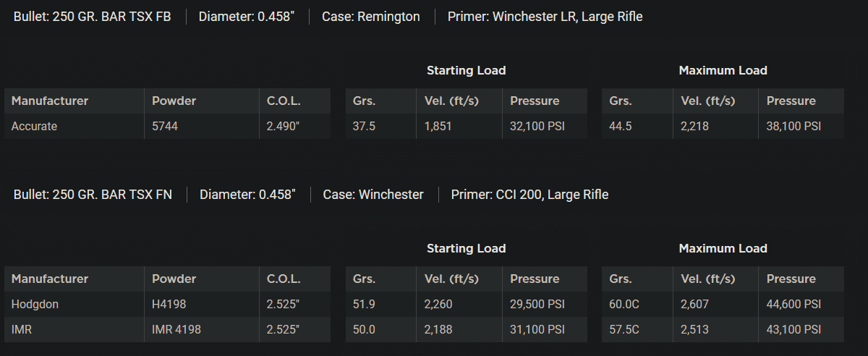The image size is (868, 356).
Task: Click the Case: Remington label
Action: pos(371,17)
